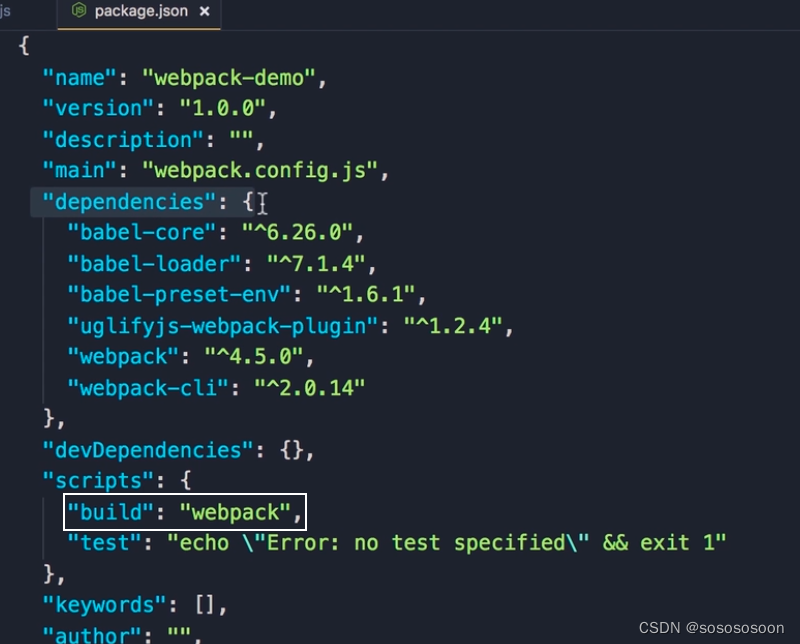Screen dimensions: 800x644
Task: Click the "scripts" key
Action: (98, 481)
